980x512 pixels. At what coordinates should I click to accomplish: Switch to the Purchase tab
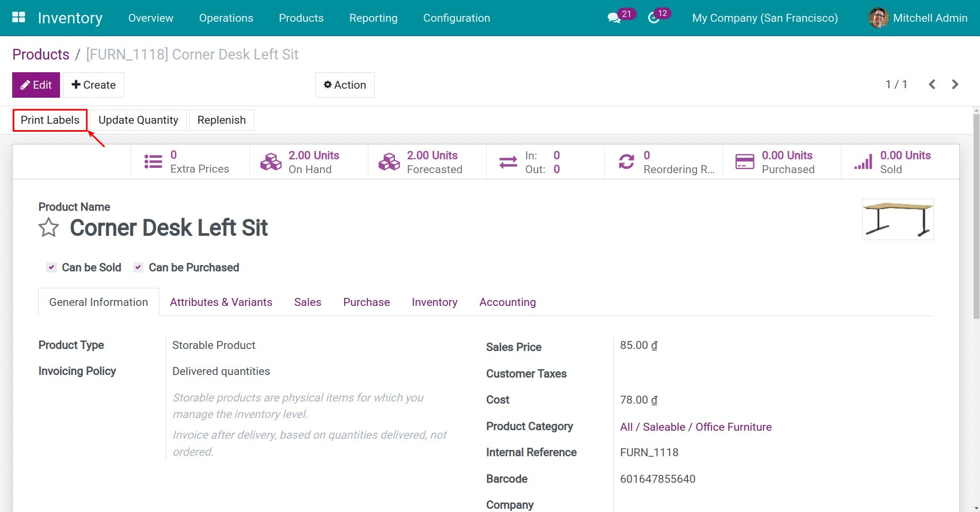point(366,302)
